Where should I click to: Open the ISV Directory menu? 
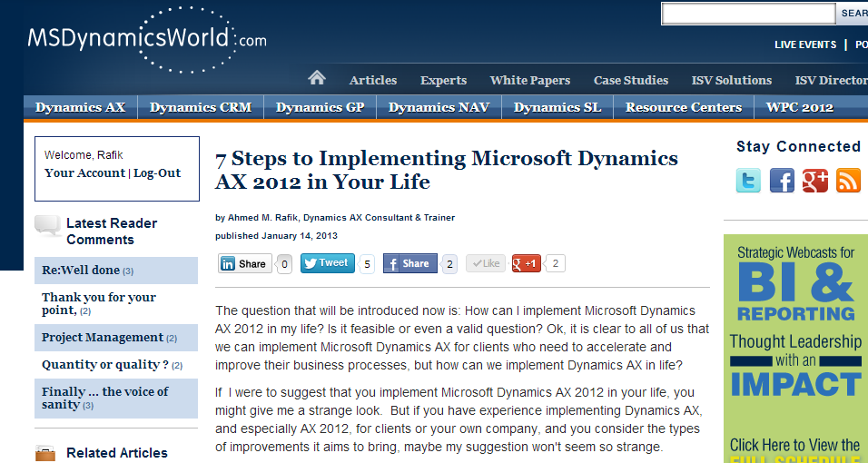[831, 80]
